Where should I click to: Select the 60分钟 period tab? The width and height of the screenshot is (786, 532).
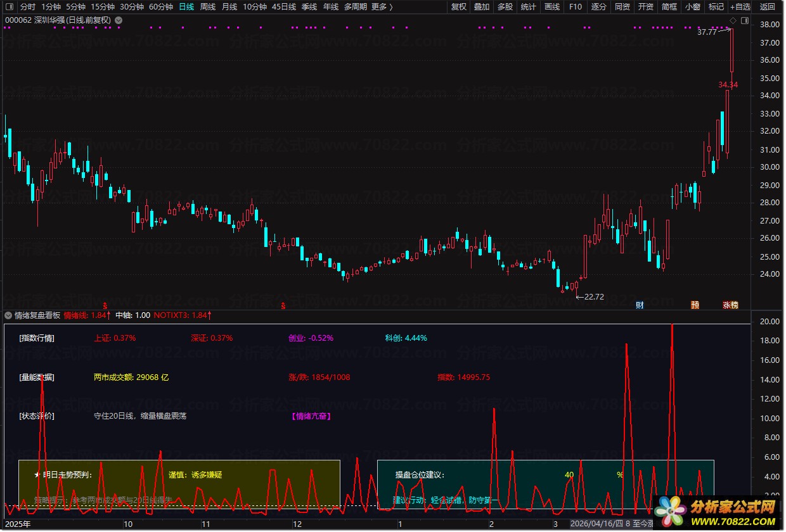[161, 7]
